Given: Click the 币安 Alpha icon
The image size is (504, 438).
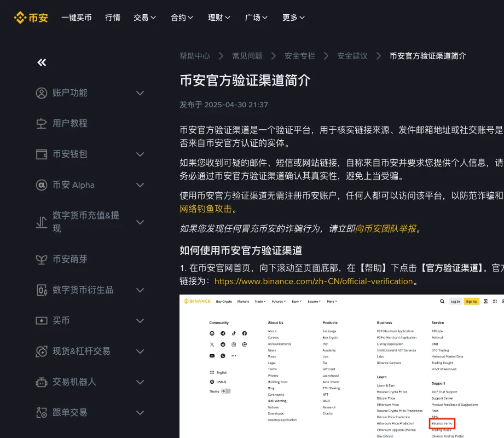Looking at the screenshot, I should point(42,185).
